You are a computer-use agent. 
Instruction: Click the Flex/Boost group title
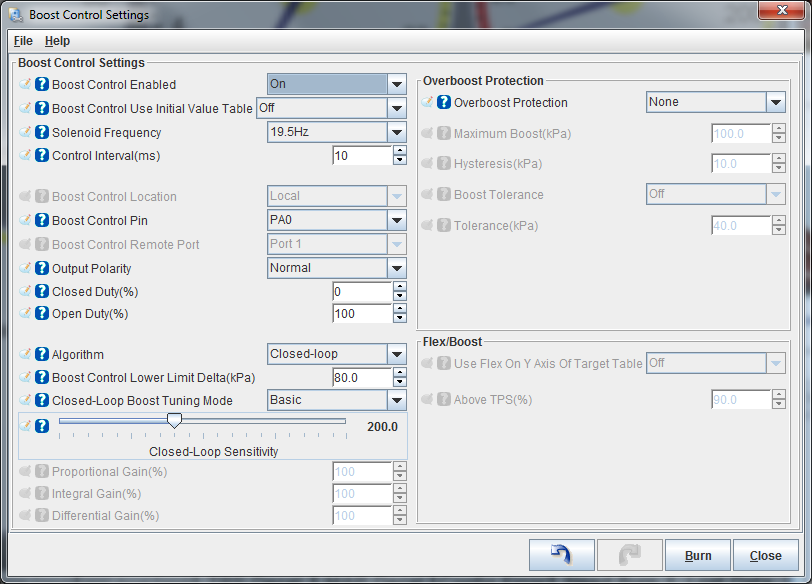point(452,342)
